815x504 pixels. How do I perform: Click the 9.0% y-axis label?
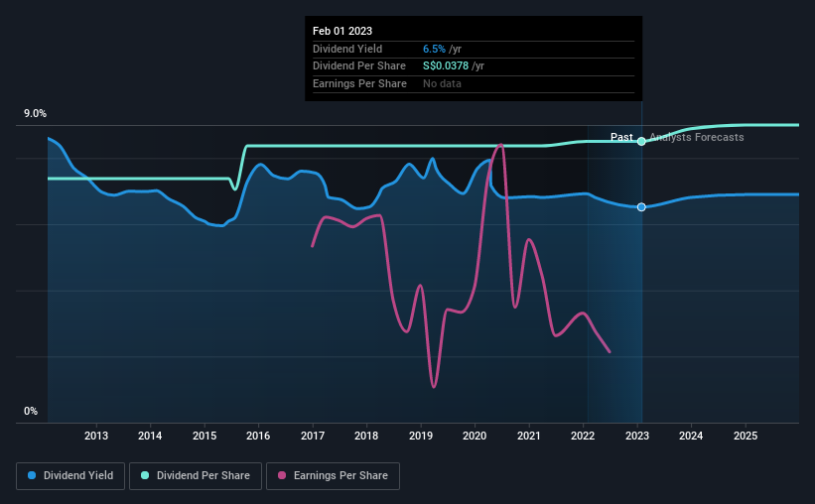(35, 113)
